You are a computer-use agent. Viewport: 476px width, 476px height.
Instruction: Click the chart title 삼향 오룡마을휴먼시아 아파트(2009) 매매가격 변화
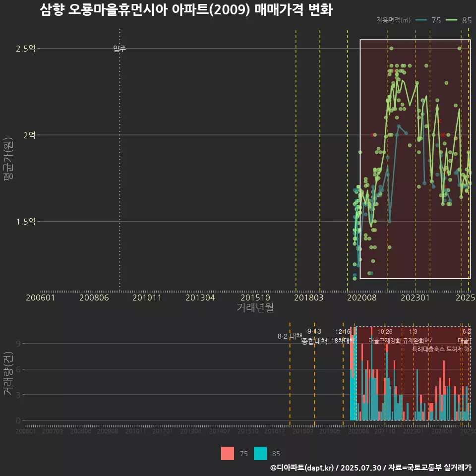coord(186,10)
